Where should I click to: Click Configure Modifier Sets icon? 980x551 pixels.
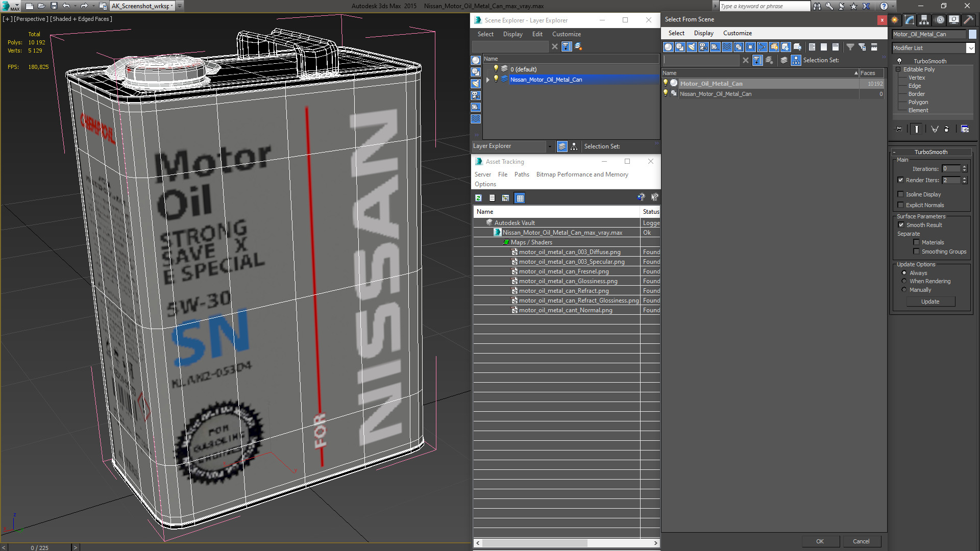[965, 129]
